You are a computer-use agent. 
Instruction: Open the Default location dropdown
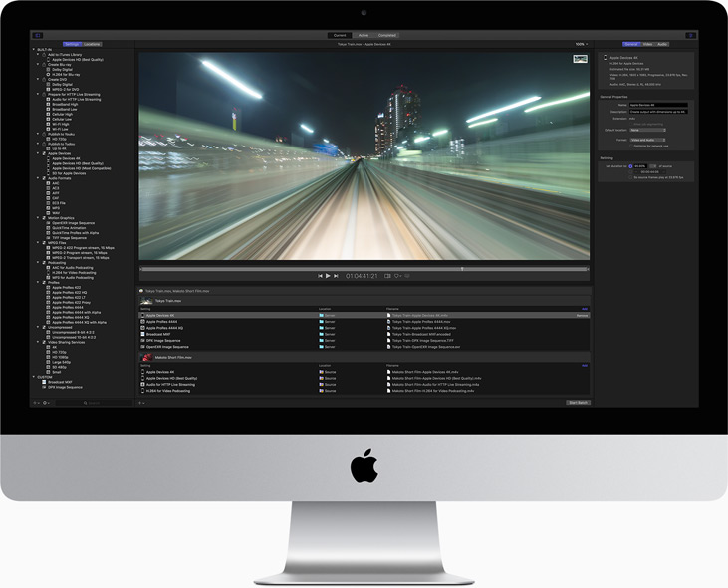(647, 130)
